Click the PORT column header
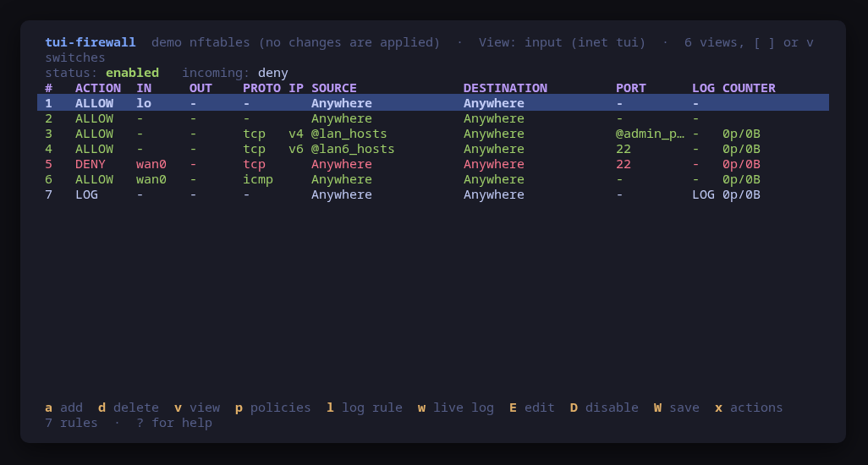 631,88
